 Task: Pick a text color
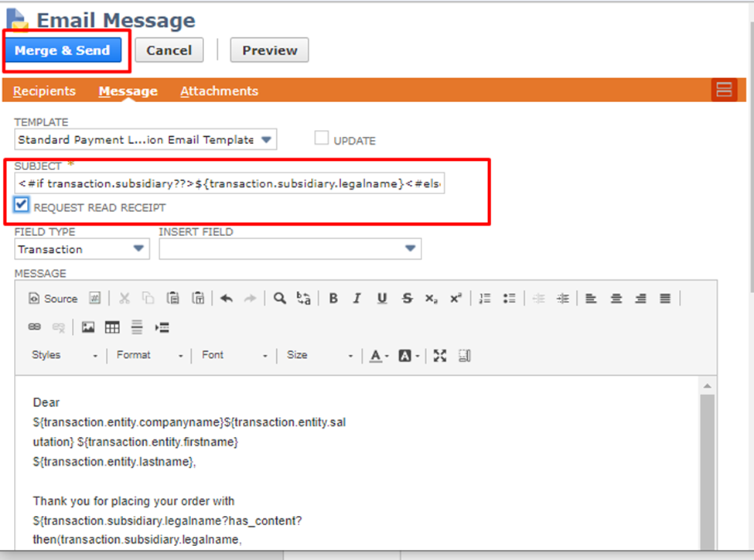coord(379,356)
